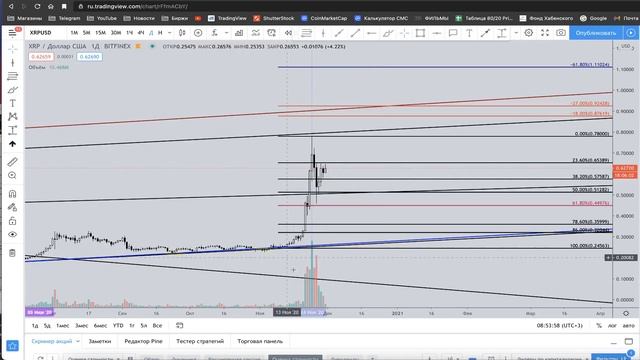Switch to 1М timeframe
The image size is (640, 360).
[74, 33]
